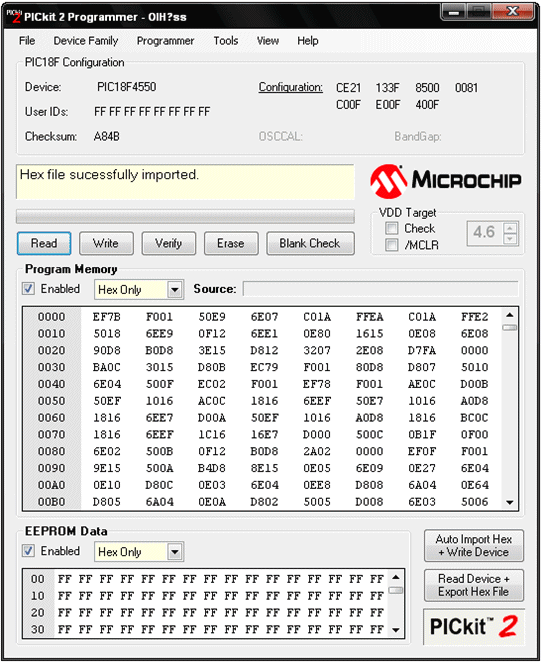
Task: Click configuration word CE21
Action: (348, 88)
